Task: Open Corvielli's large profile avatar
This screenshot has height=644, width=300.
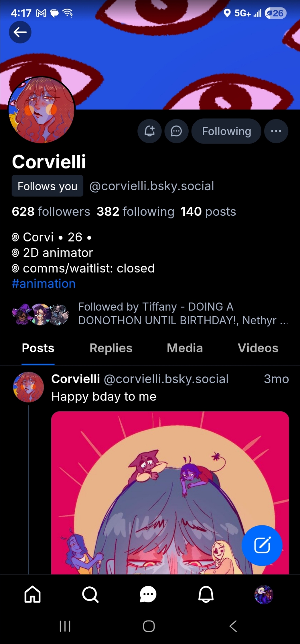Action: click(42, 110)
